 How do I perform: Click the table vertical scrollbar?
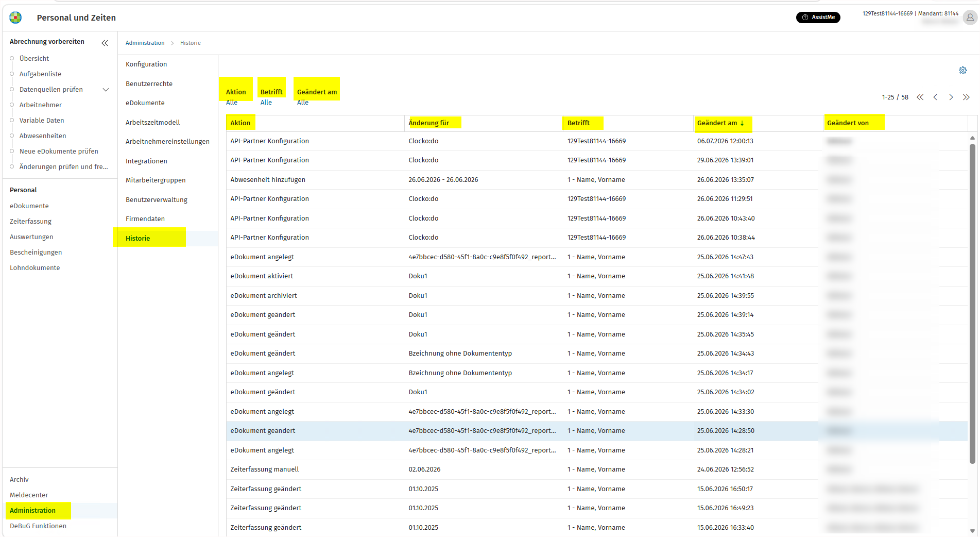[x=972, y=304]
